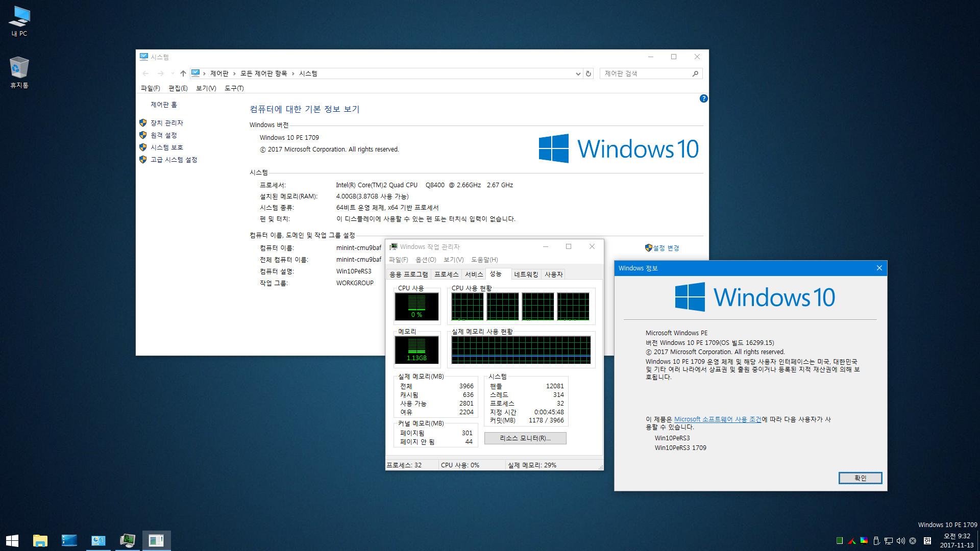Viewport: 980px width, 551px height.
Task: Switch to Windows 정보 taskbar button
Action: pos(156,540)
